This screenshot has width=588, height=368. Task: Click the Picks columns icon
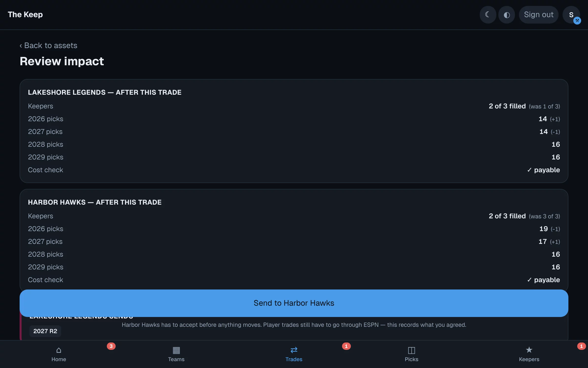click(411, 350)
